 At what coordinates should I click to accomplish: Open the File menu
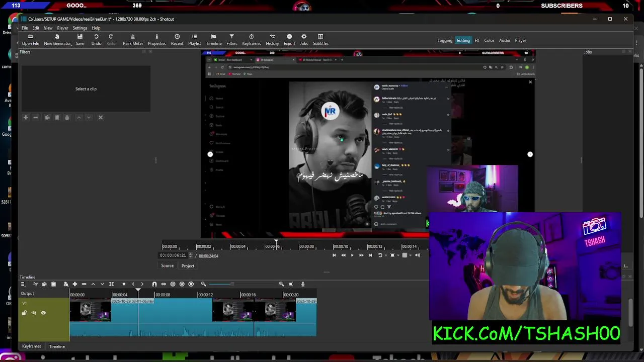click(25, 28)
